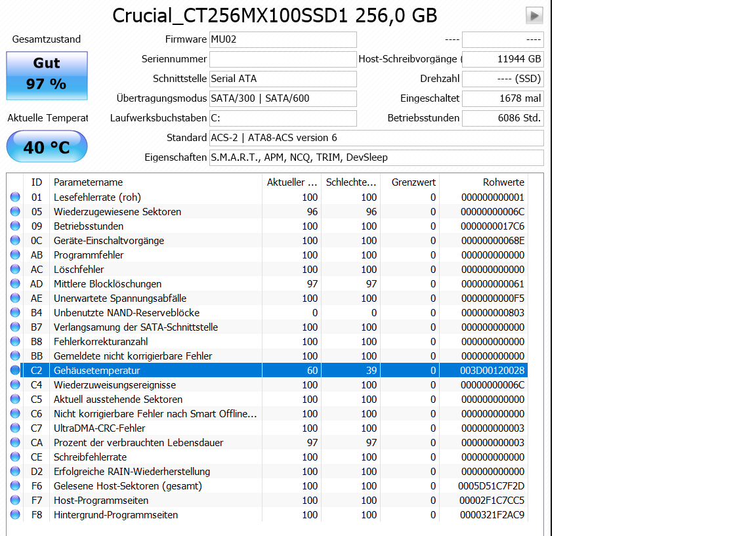
Task: Click the status orb for Prozent der verbrauchten Lebensdauer
Action: click(16, 442)
